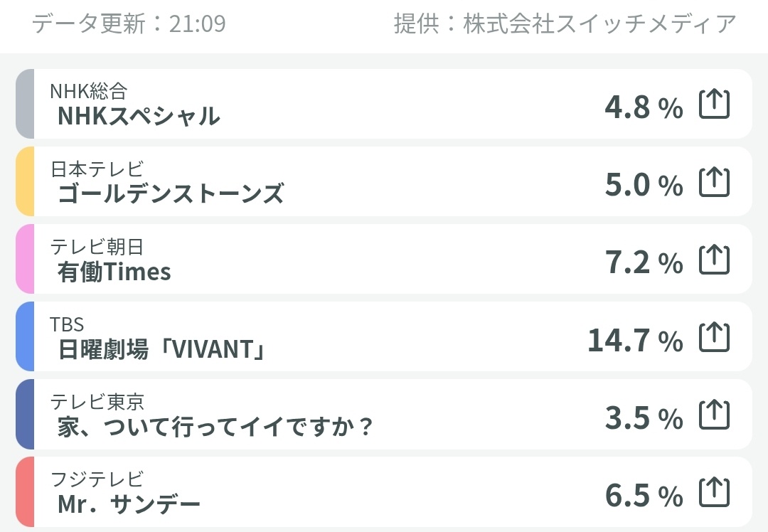Screen dimensions: 768x532
Task: Click the gray NHK総合 color bar
Action: tap(25, 104)
